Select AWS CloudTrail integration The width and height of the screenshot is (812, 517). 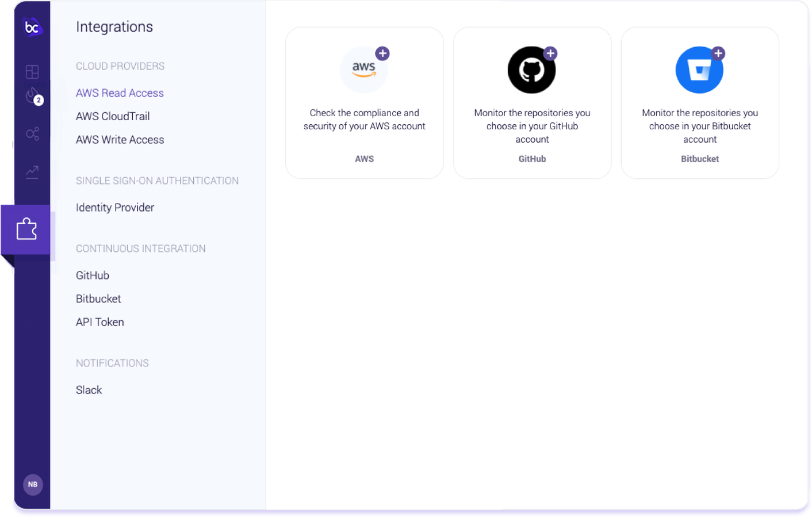pyautogui.click(x=113, y=116)
